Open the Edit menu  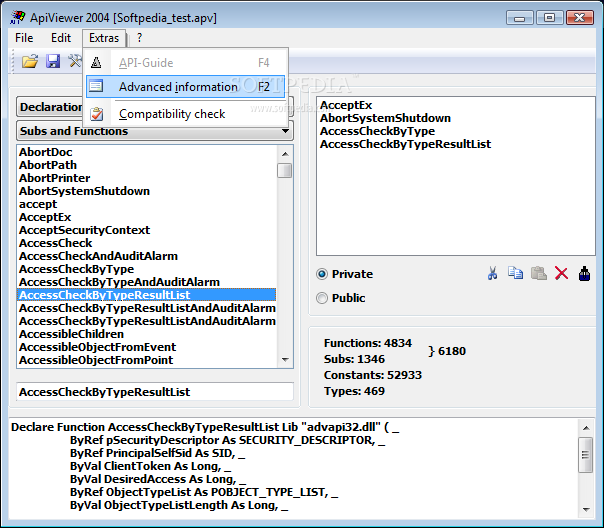click(x=61, y=38)
